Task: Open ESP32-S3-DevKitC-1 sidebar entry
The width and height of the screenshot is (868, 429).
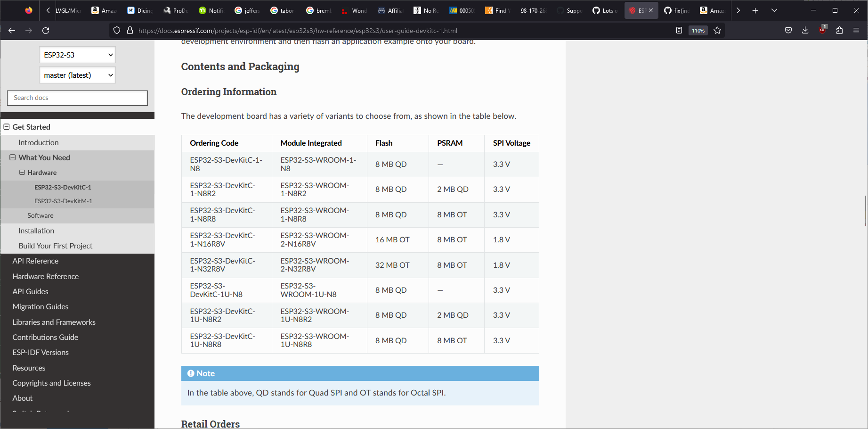Action: (63, 187)
